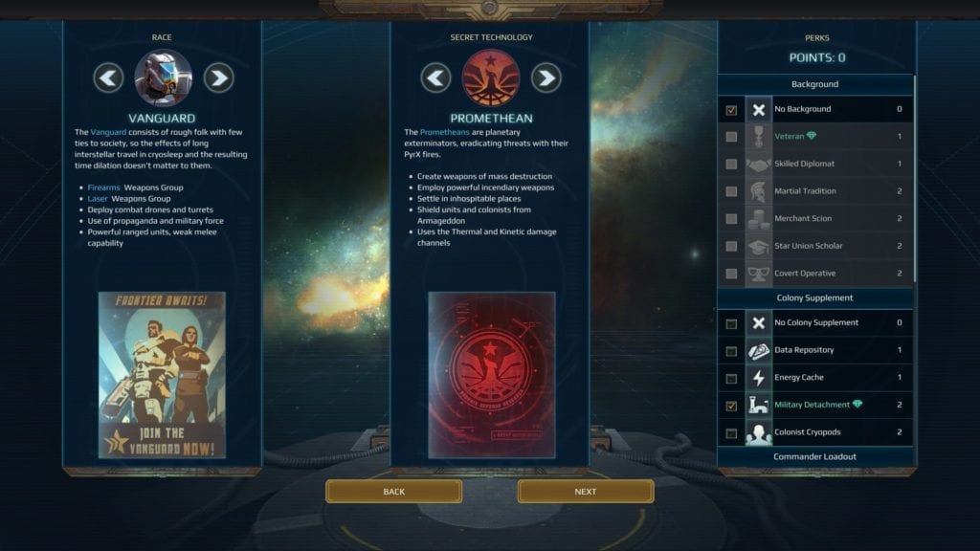Select previous race with left arrow
The image size is (980, 551).
point(109,78)
